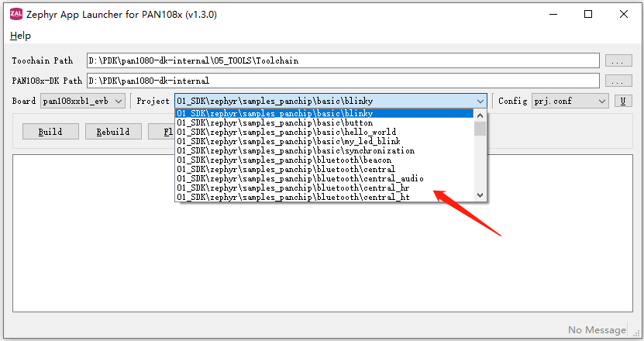The image size is (644, 341).
Task: Close the Zephyr App Launcher window
Action: [624, 14]
